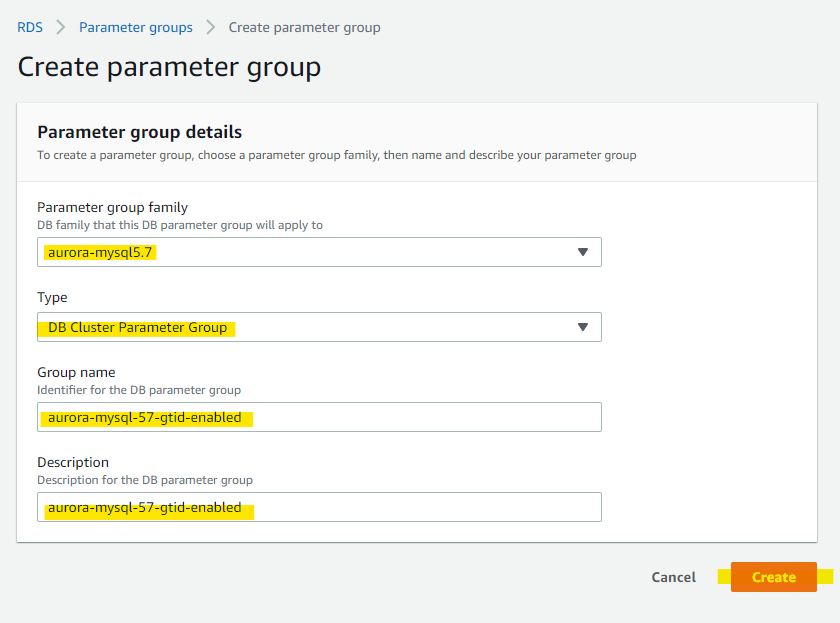This screenshot has width=840, height=623.
Task: Click the 'To create a parameter group' helper text
Action: click(336, 155)
